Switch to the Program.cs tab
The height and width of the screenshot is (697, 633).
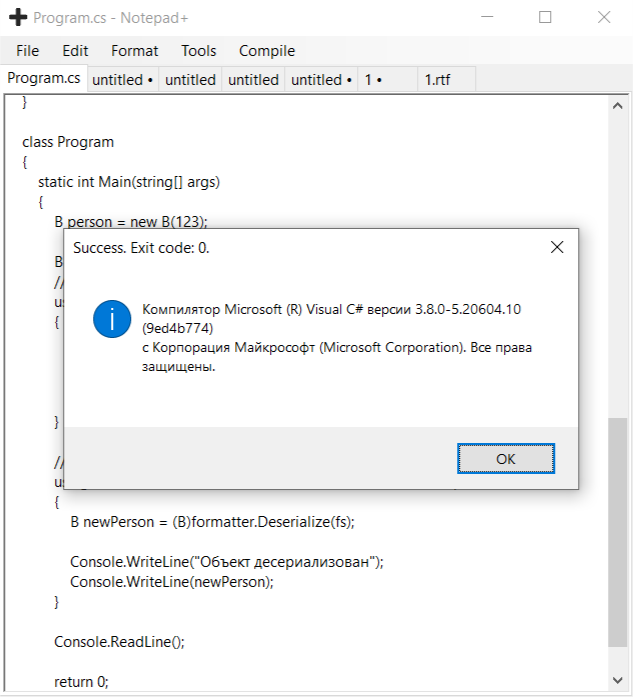pos(44,79)
